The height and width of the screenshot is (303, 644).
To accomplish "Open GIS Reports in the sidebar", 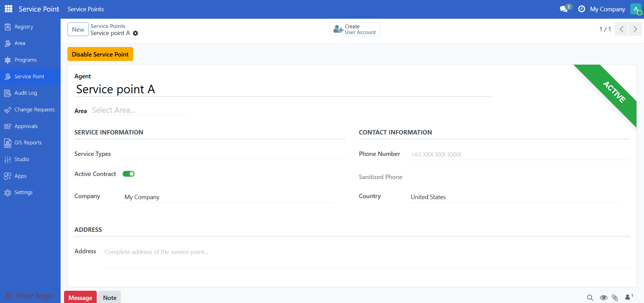I will pyautogui.click(x=28, y=143).
